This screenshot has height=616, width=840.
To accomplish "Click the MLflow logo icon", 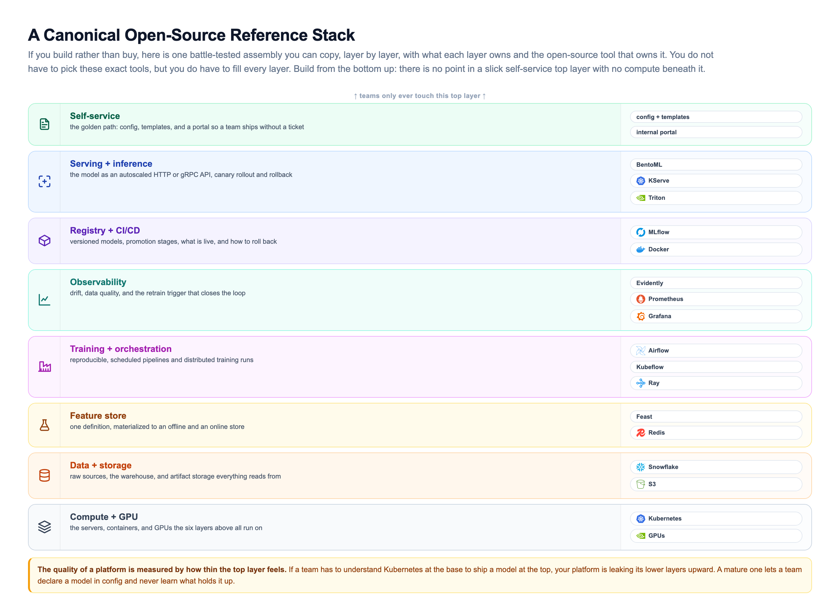I will pos(640,232).
